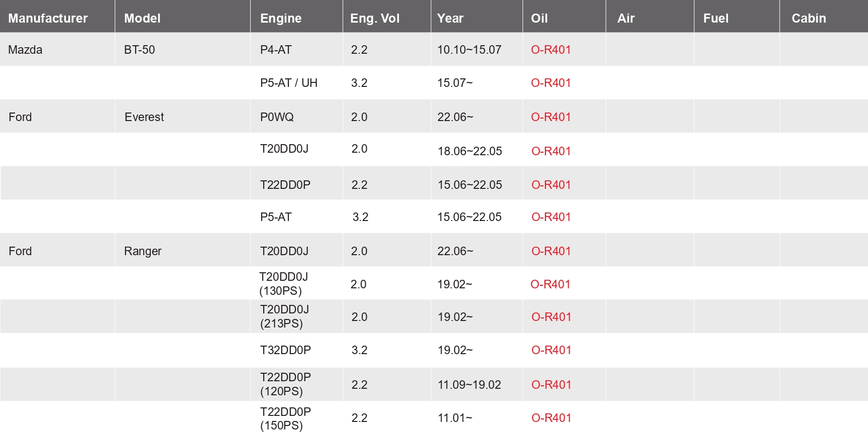Image resolution: width=868 pixels, height=435 pixels.
Task: Select the T22DD0P (120PS) engine cell
Action: tap(285, 384)
